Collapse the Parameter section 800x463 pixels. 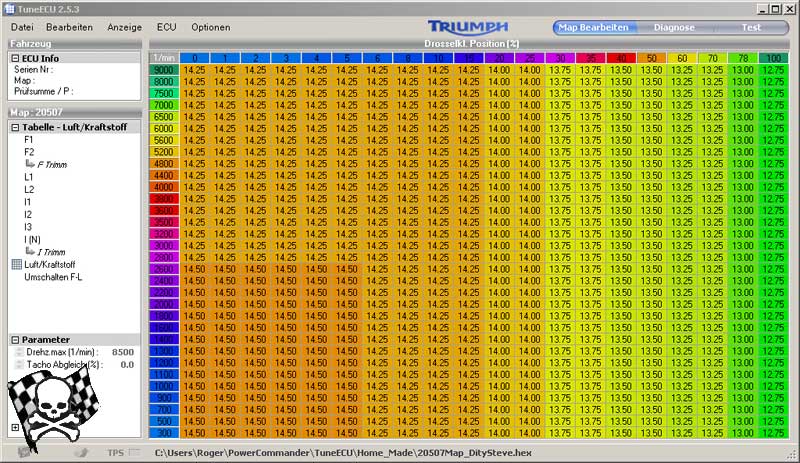pos(15,339)
